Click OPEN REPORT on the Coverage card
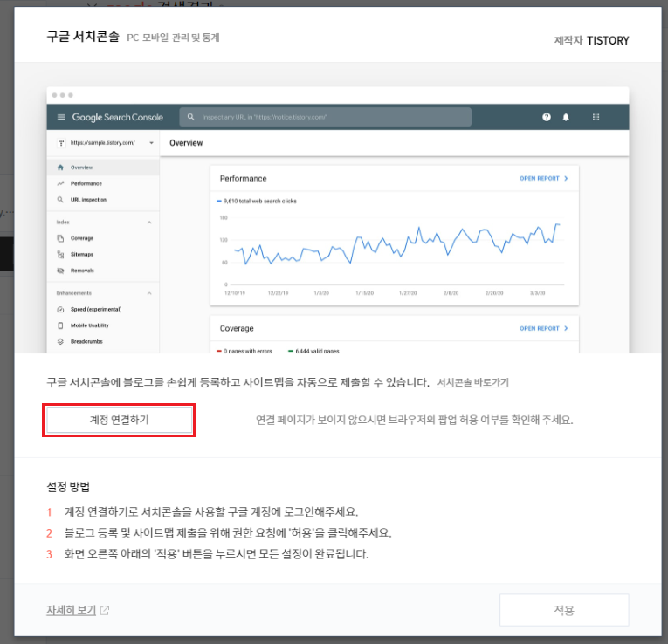Viewport: 668px width, 644px height. (544, 328)
